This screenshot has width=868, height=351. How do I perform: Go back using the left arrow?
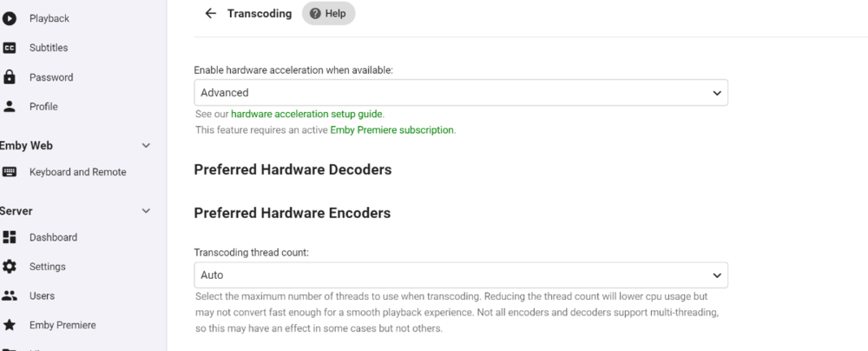click(210, 14)
